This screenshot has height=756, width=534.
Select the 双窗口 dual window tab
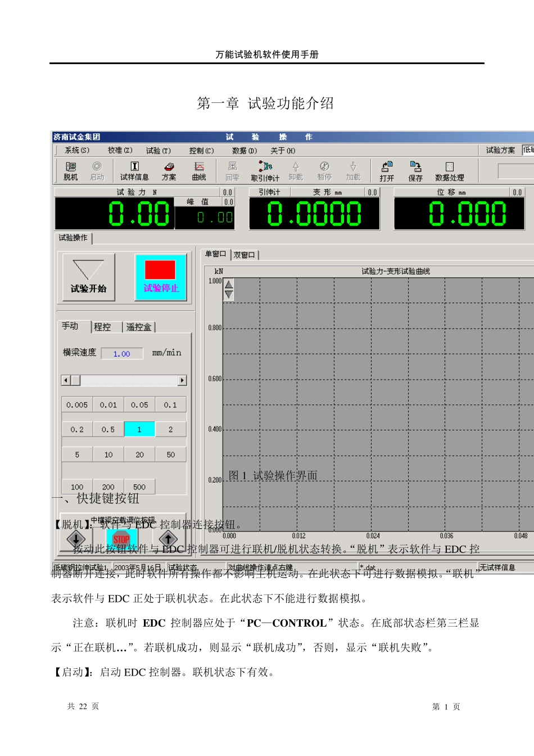(245, 255)
